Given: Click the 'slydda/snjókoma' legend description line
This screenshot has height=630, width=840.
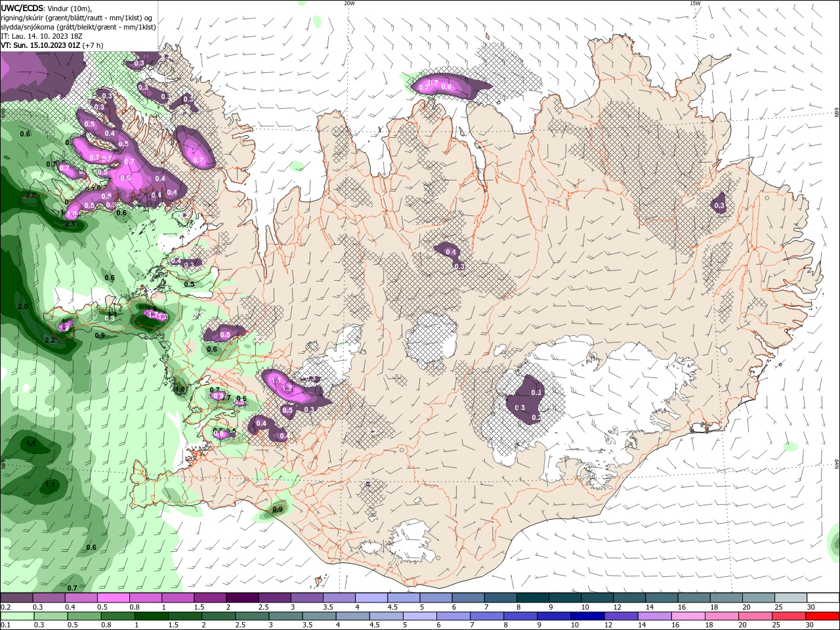Looking at the screenshot, I should point(78,27).
